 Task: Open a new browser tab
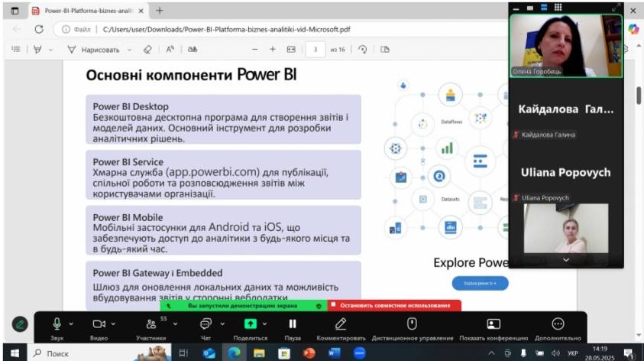pyautogui.click(x=160, y=11)
